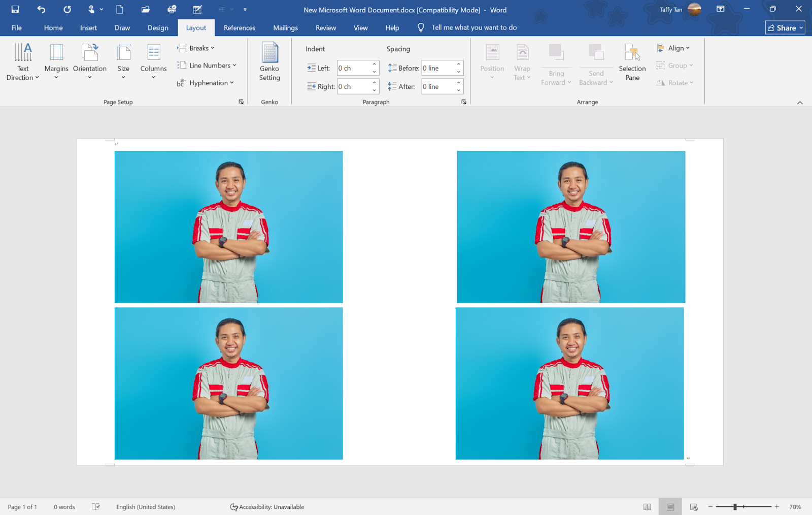Select the top-left photo
Screen dimensions: 812x515
pos(228,227)
